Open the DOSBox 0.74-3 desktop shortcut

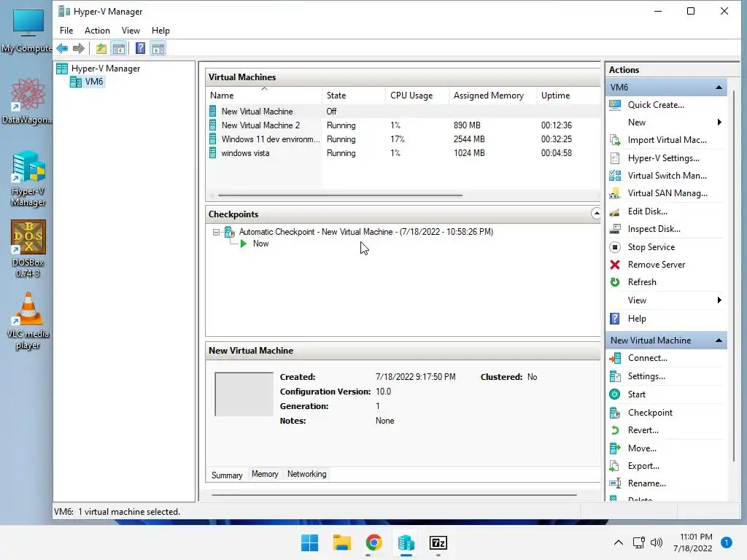point(28,249)
